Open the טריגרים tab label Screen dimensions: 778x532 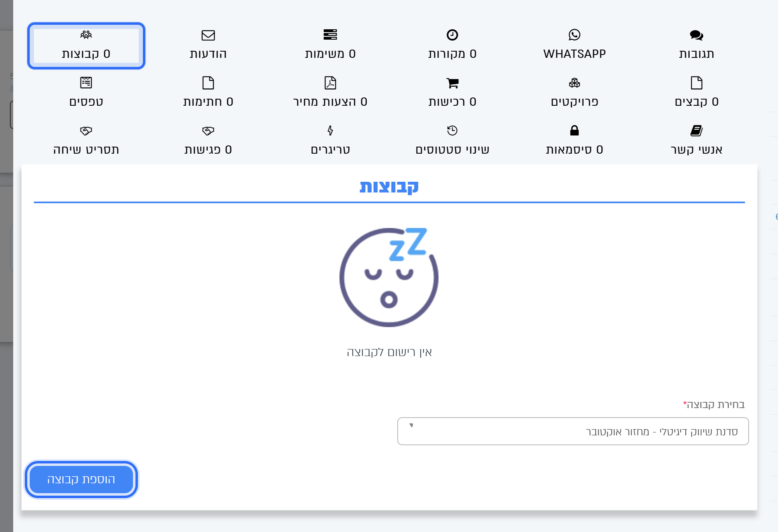pyautogui.click(x=330, y=150)
